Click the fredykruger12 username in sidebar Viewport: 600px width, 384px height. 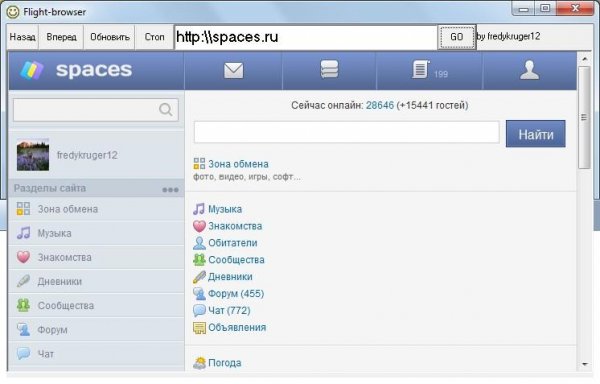point(87,155)
